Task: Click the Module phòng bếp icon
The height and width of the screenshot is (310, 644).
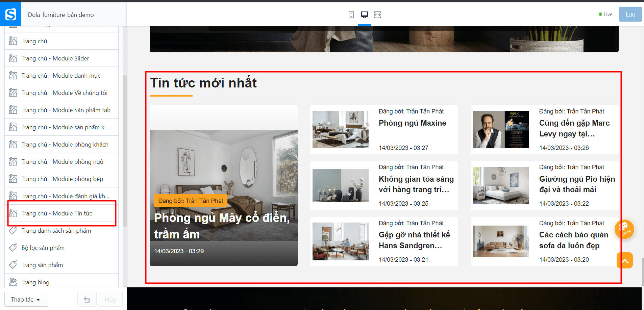Action: click(13, 179)
